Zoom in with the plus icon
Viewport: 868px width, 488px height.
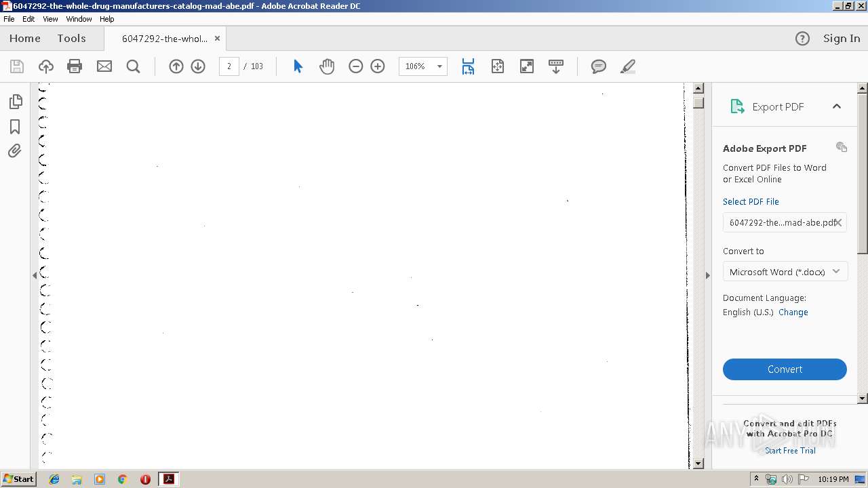378,66
